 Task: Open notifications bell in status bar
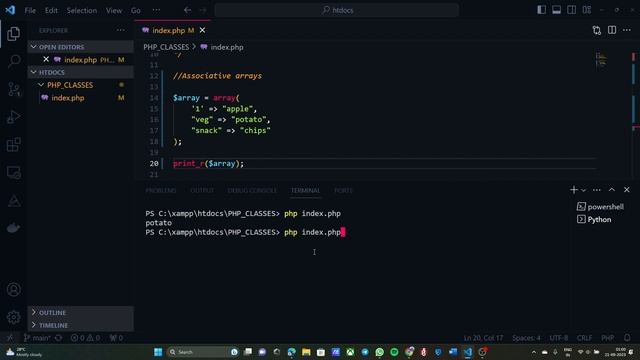627,338
